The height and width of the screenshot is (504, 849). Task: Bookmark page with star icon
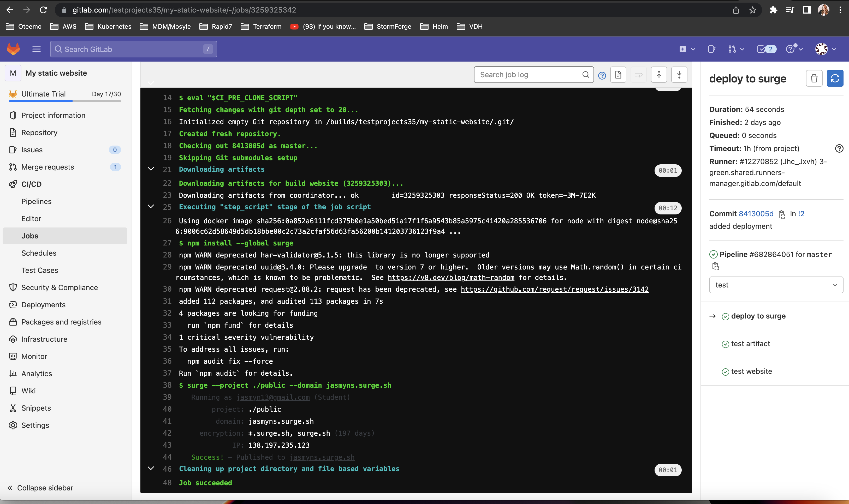752,10
